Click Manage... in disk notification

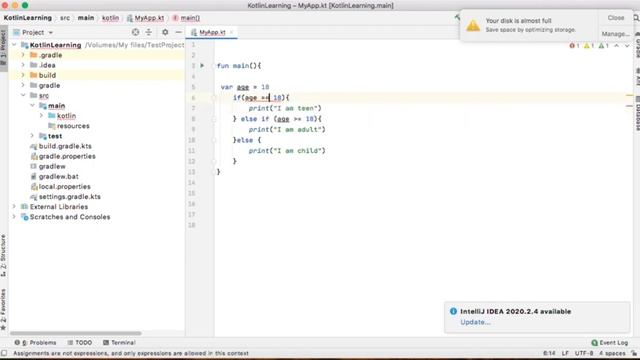[615, 34]
